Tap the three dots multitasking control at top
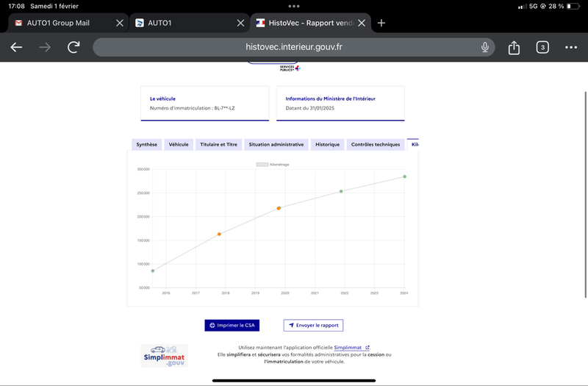588x386 pixels. 294,6
